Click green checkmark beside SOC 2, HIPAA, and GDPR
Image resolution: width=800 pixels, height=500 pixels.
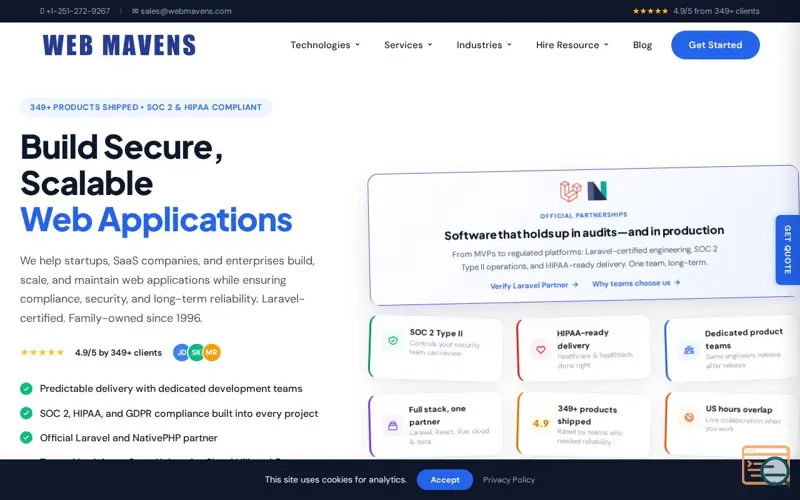click(26, 413)
